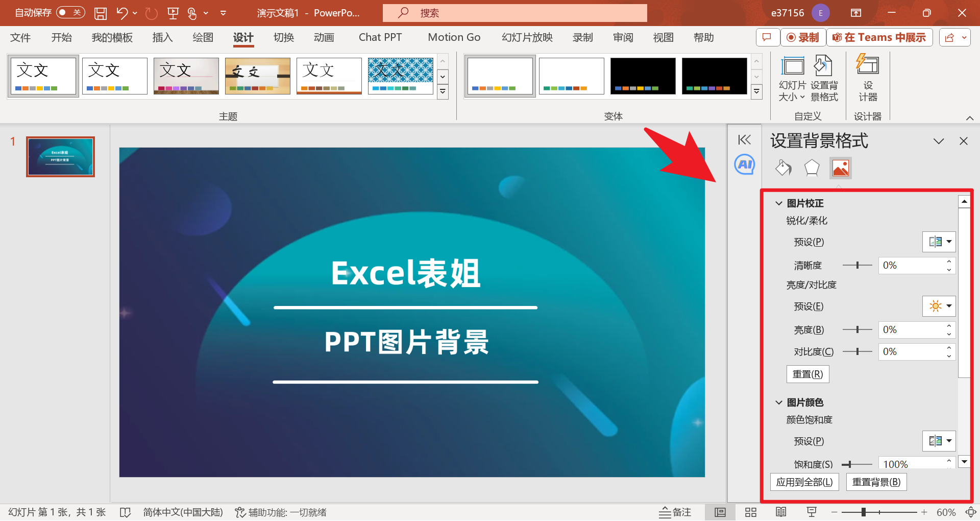Image resolution: width=980 pixels, height=521 pixels.
Task: Switch to Slide Sorter view icon
Action: (x=750, y=512)
